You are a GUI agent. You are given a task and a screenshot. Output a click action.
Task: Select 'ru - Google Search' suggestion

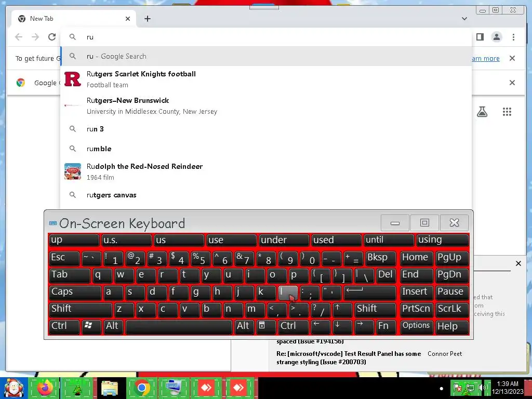pos(266,56)
